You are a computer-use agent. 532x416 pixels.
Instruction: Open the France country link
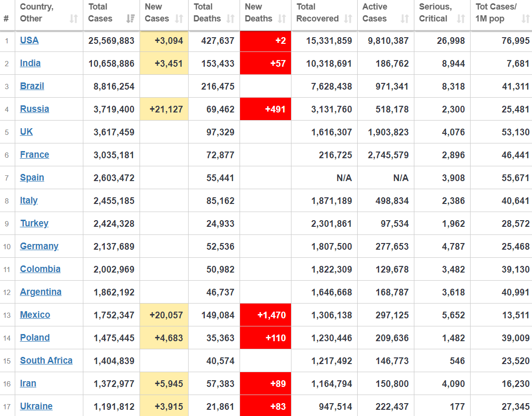[35, 154]
